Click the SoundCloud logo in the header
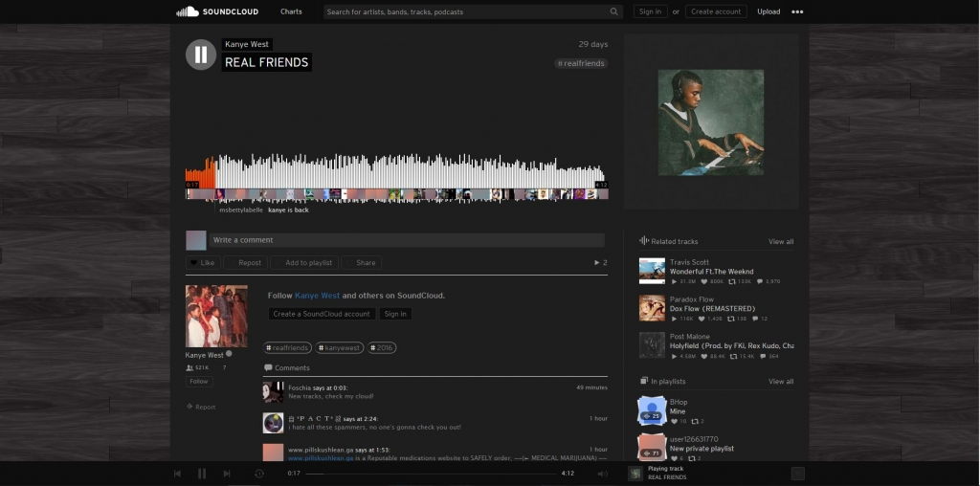The height and width of the screenshot is (486, 980). [x=217, y=11]
